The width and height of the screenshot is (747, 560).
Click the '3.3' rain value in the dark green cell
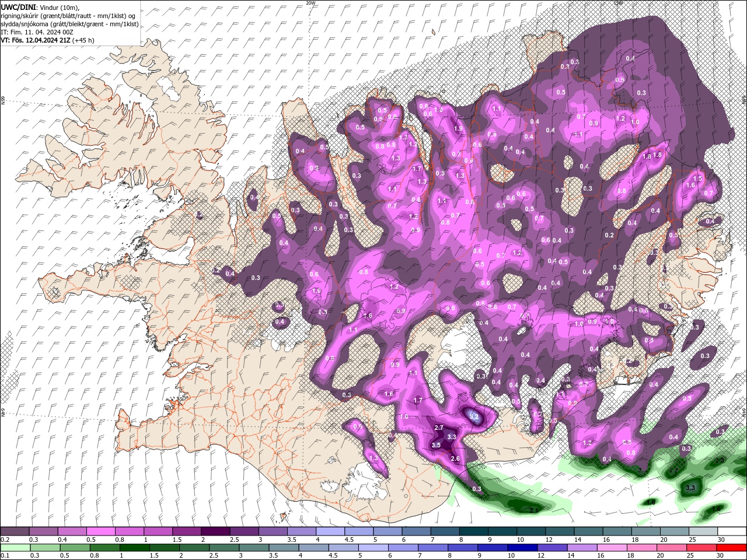[x=691, y=488]
